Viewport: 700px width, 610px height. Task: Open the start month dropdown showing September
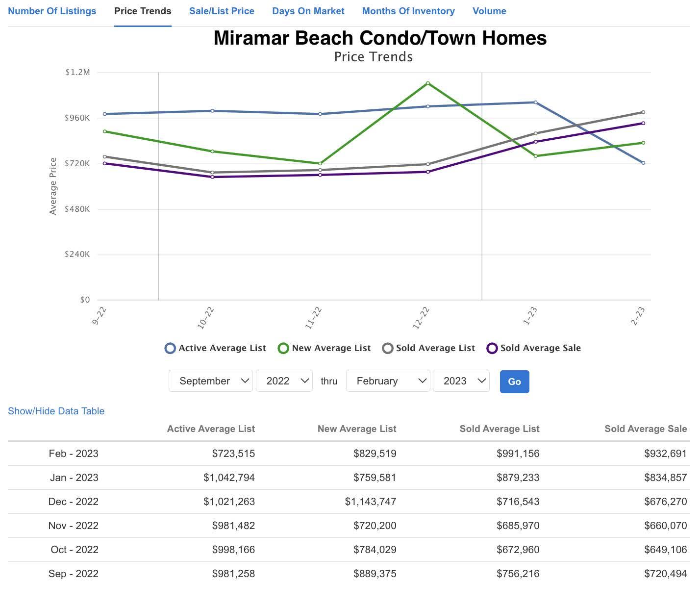click(211, 381)
